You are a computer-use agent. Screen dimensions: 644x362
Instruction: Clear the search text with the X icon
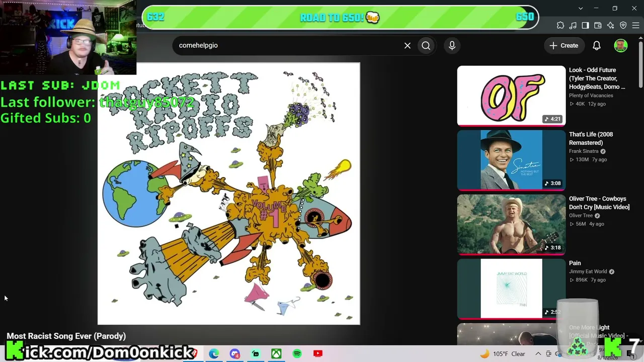(408, 45)
